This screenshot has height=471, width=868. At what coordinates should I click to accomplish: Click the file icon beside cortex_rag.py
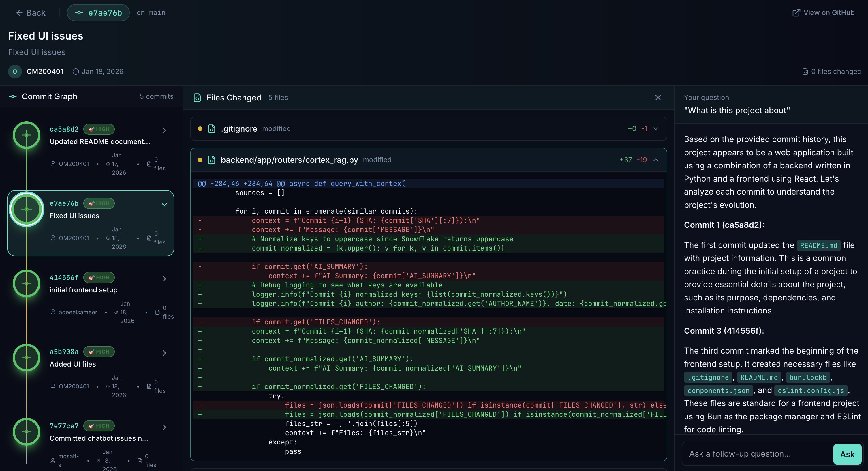click(212, 160)
